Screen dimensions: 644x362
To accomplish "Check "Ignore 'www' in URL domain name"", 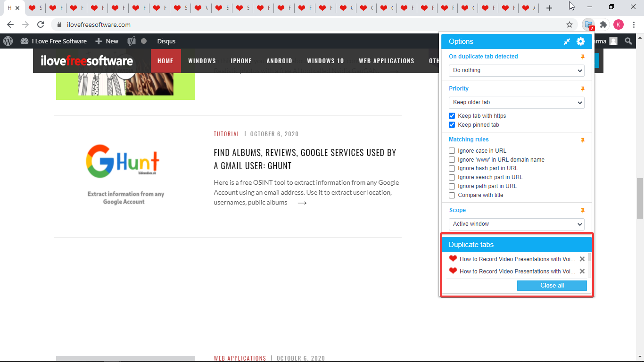I will [452, 160].
